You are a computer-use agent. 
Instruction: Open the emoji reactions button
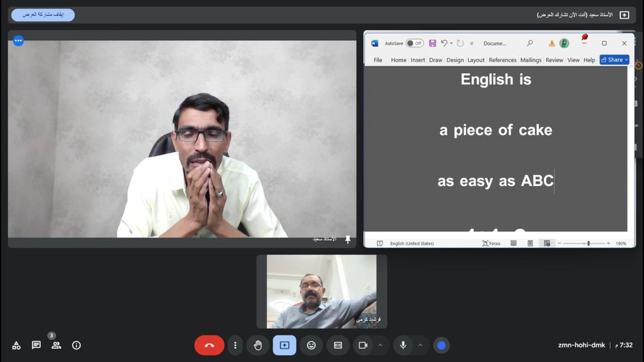coord(311,345)
